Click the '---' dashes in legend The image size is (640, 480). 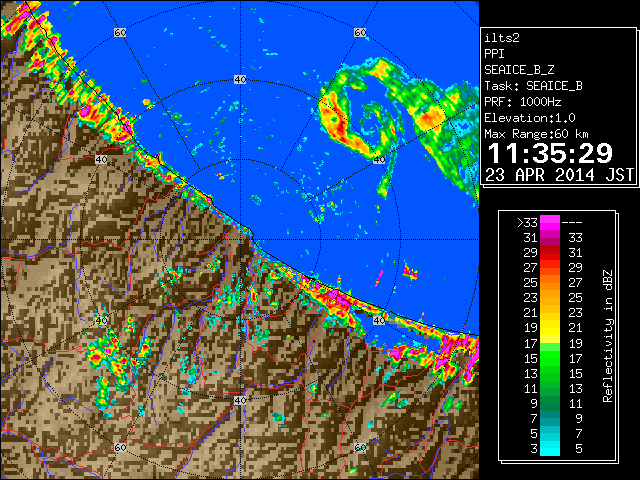[572, 223]
